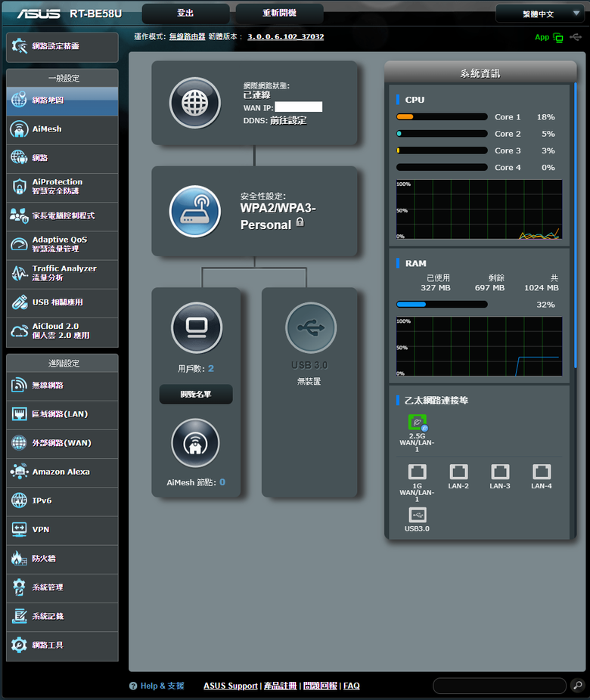Open 網路工具 network tools
This screenshot has width=590, height=700.
coord(62,646)
